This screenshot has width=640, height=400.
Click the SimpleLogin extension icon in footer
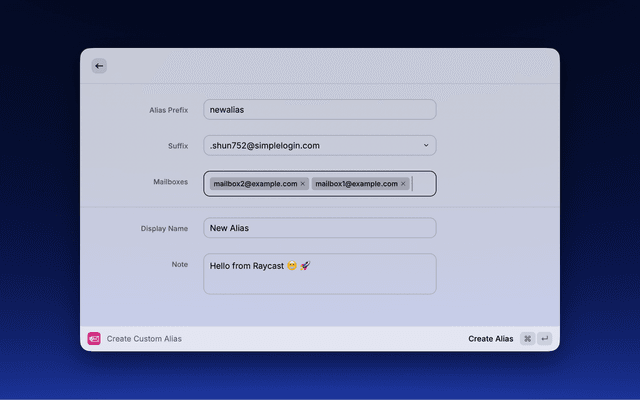(x=94, y=339)
